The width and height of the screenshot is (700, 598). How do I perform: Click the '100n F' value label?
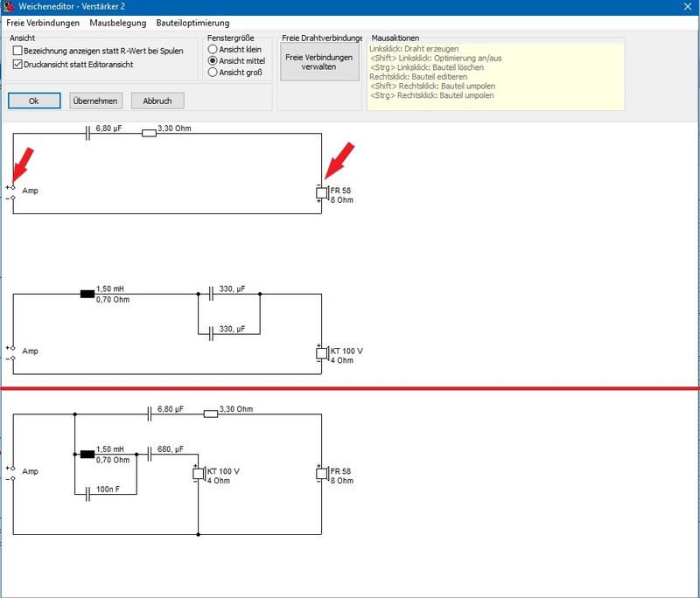(108, 490)
